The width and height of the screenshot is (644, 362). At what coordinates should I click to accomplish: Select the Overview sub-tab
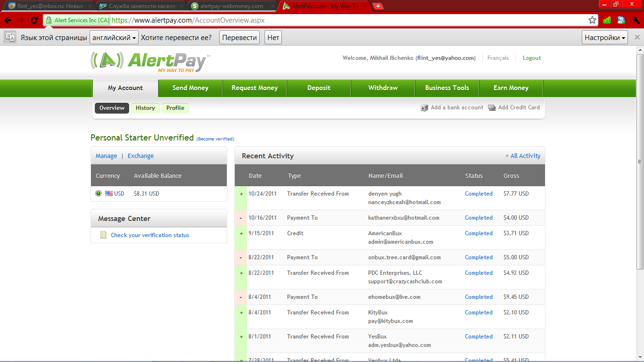coord(112,108)
